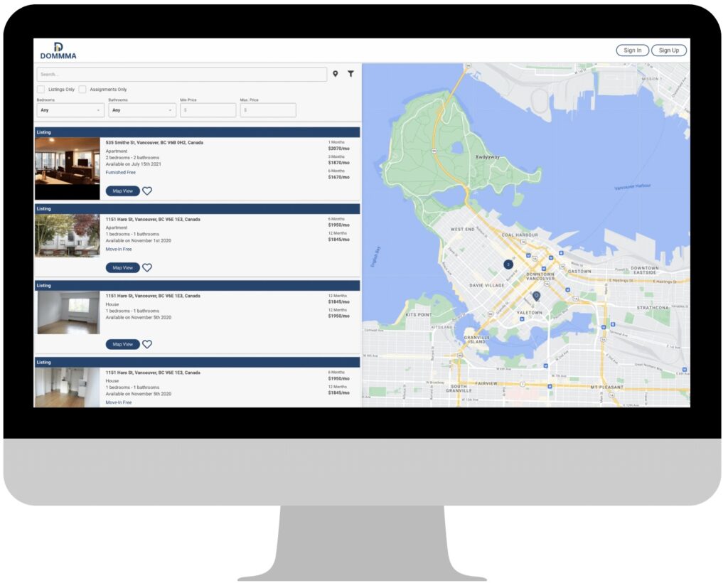Open the 535 Smithe St listing photo
The width and height of the screenshot is (728, 583).
pyautogui.click(x=68, y=169)
